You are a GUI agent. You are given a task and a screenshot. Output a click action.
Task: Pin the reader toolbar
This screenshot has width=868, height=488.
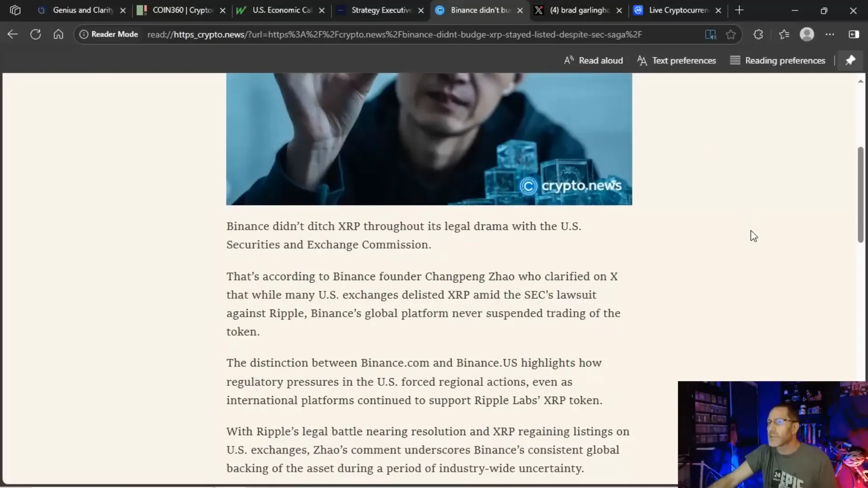850,61
